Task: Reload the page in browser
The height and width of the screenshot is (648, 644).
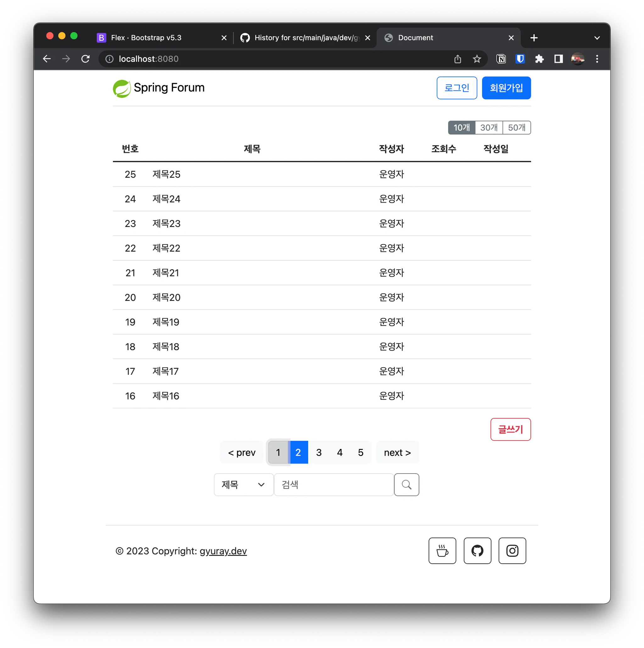Action: [86, 59]
